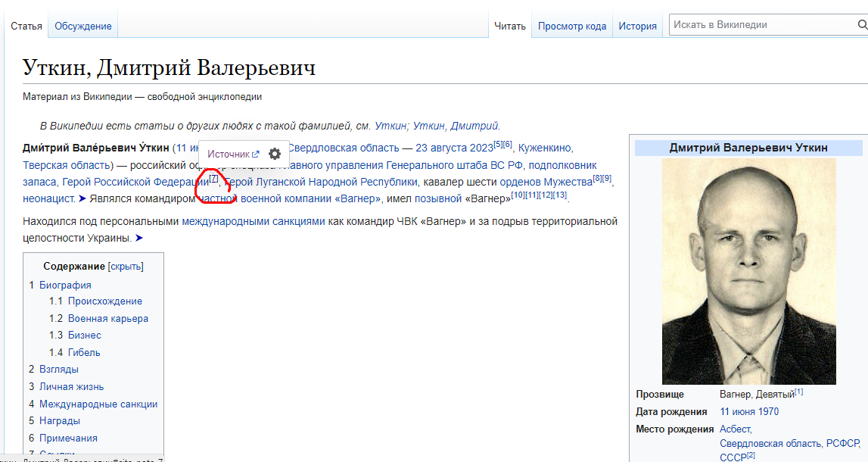Viewport: 868px width, 462px height.
Task: Open the «Просмотр кода» tab
Action: 572,26
